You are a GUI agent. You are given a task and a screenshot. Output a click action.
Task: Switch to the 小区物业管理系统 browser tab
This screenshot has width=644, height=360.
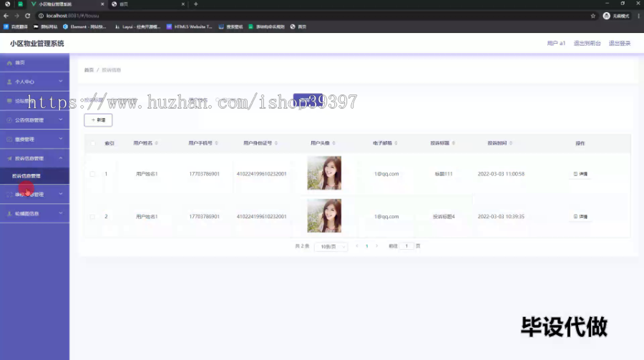[68, 4]
